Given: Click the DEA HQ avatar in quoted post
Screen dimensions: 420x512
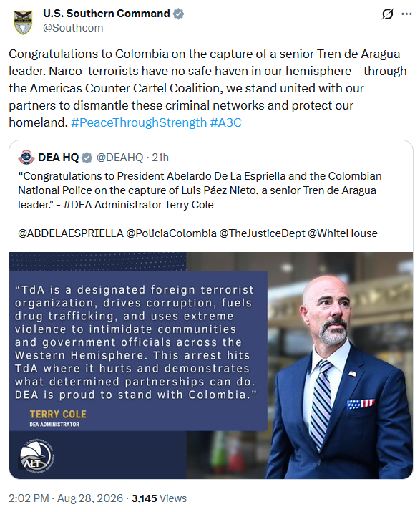Looking at the screenshot, I should coord(26,158).
